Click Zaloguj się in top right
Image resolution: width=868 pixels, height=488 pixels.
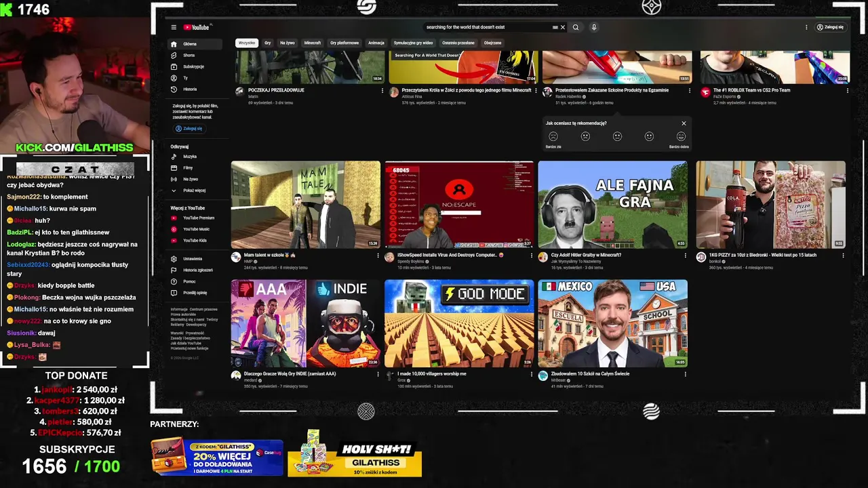pos(830,27)
